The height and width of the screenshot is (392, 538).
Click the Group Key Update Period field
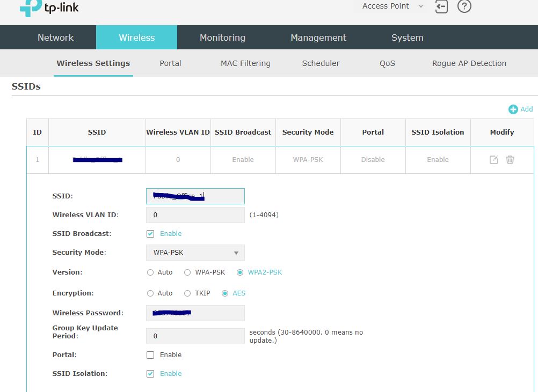[x=195, y=336]
